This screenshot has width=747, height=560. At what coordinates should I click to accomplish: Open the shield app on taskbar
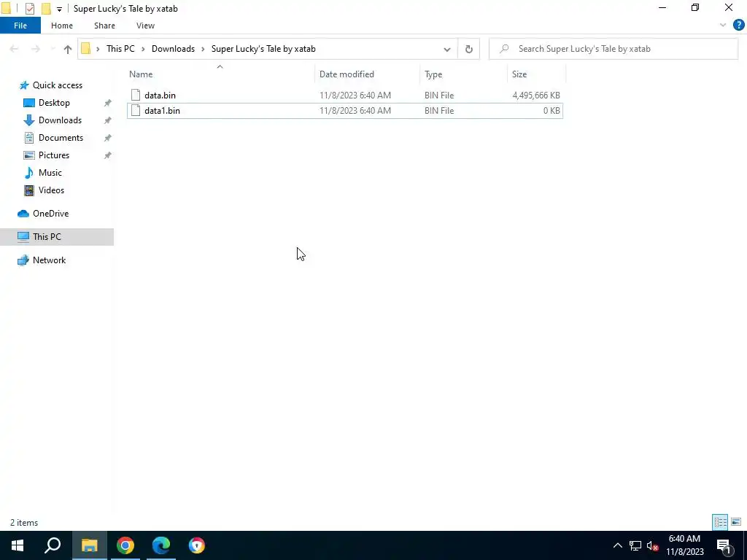pyautogui.click(x=197, y=545)
